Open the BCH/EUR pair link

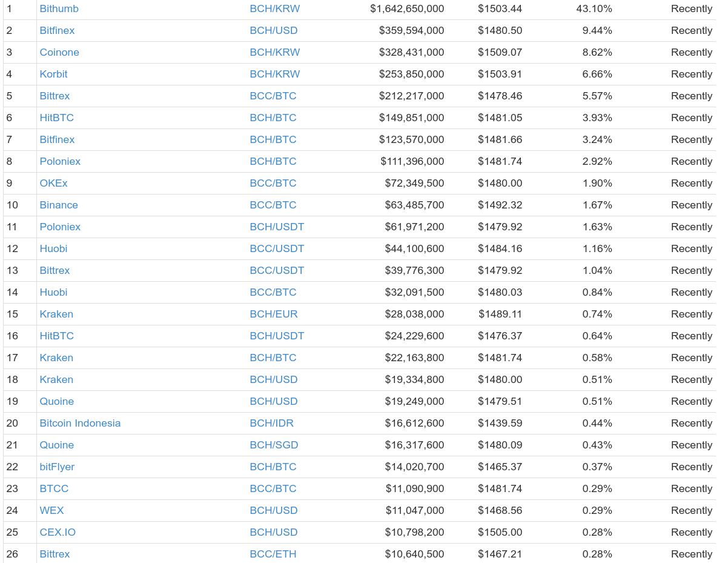(274, 314)
